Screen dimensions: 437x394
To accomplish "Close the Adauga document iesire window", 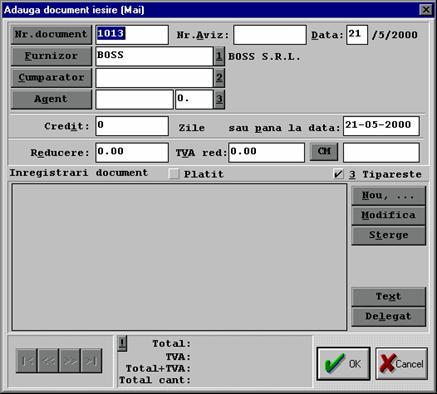I will (426, 10).
